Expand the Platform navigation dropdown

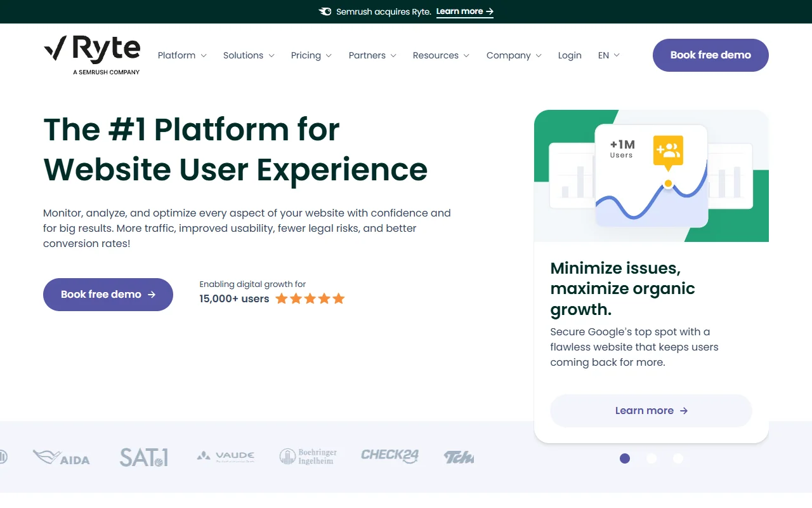(x=182, y=55)
